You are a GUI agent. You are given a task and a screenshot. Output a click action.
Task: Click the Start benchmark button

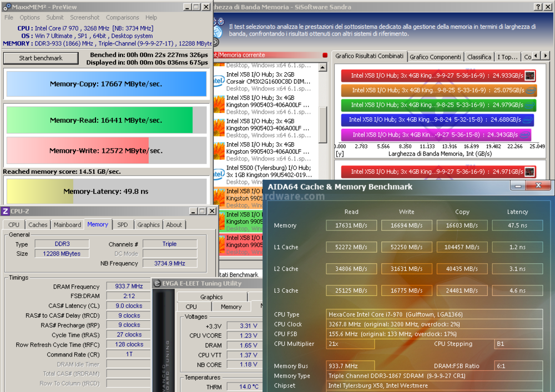point(41,58)
